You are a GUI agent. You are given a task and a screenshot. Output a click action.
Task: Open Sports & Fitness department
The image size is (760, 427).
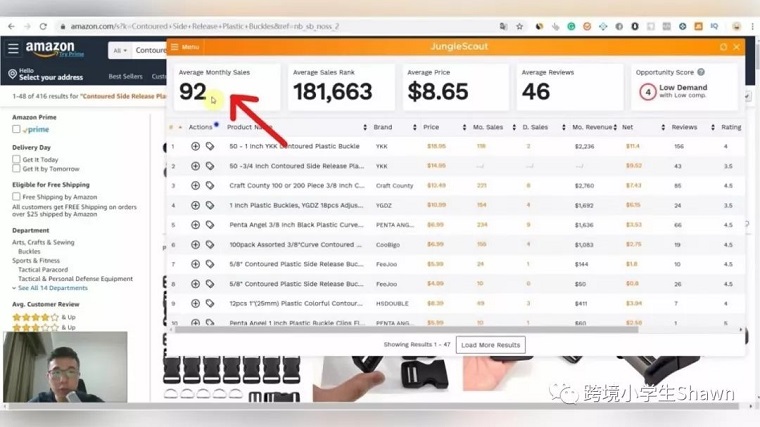pos(36,260)
